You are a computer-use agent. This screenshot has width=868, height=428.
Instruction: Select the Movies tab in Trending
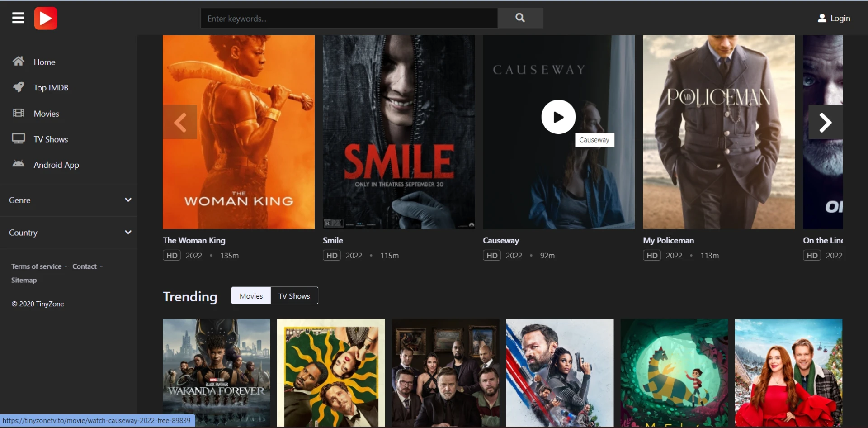251,296
